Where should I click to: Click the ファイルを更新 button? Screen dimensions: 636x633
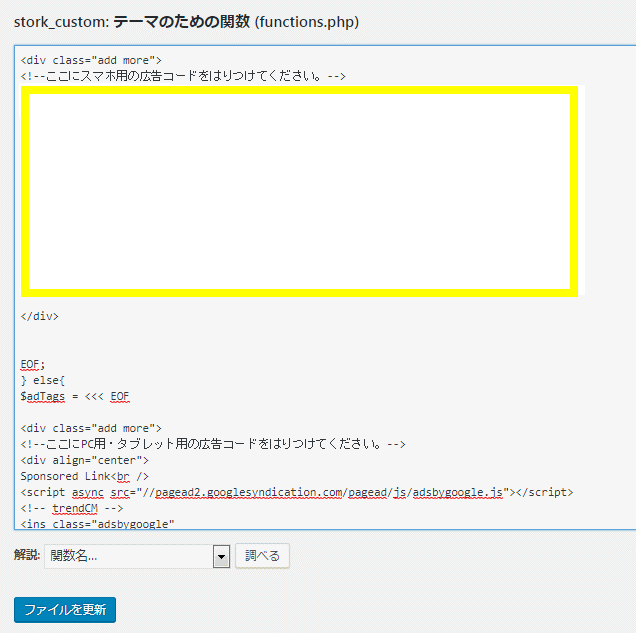point(65,609)
